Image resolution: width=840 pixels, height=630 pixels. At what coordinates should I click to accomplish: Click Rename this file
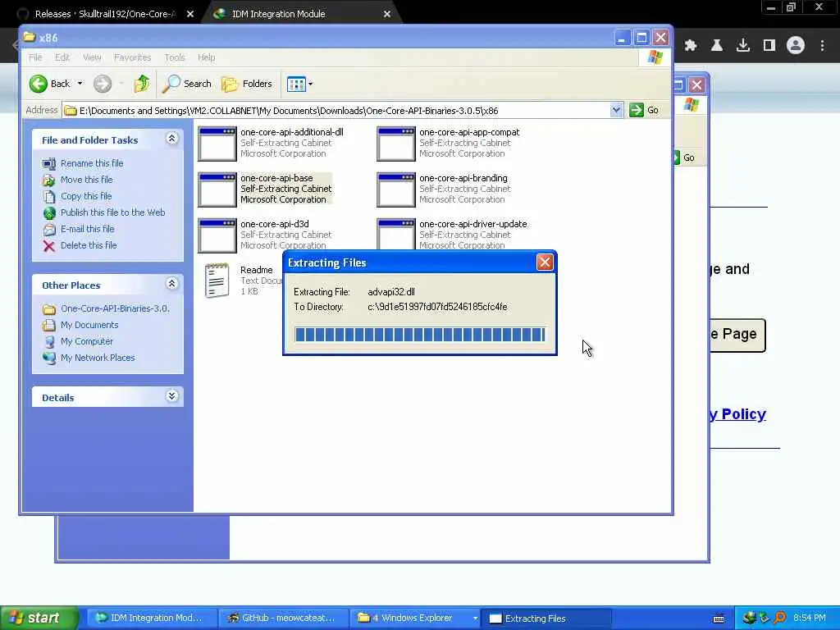coord(92,163)
